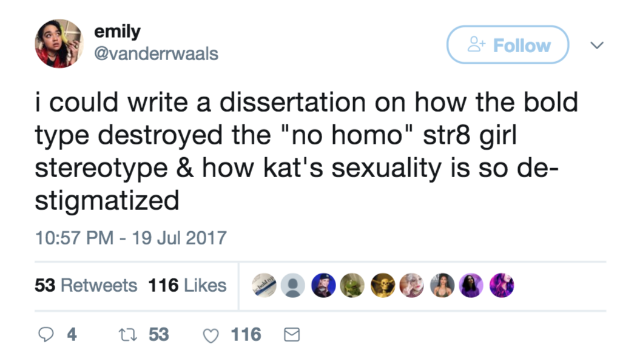Viewport: 620px width, 364px height.
Task: Retweet using the retweet arrows icon
Action: pyautogui.click(x=128, y=335)
